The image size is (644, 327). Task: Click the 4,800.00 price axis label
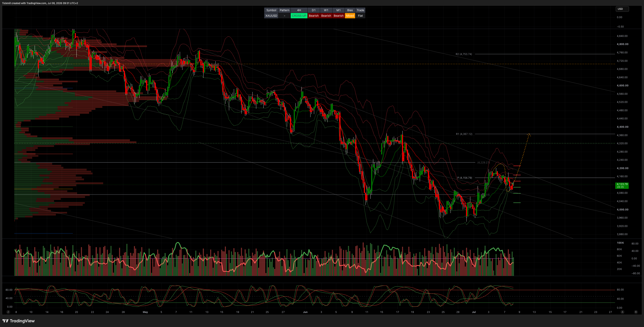[x=623, y=44]
